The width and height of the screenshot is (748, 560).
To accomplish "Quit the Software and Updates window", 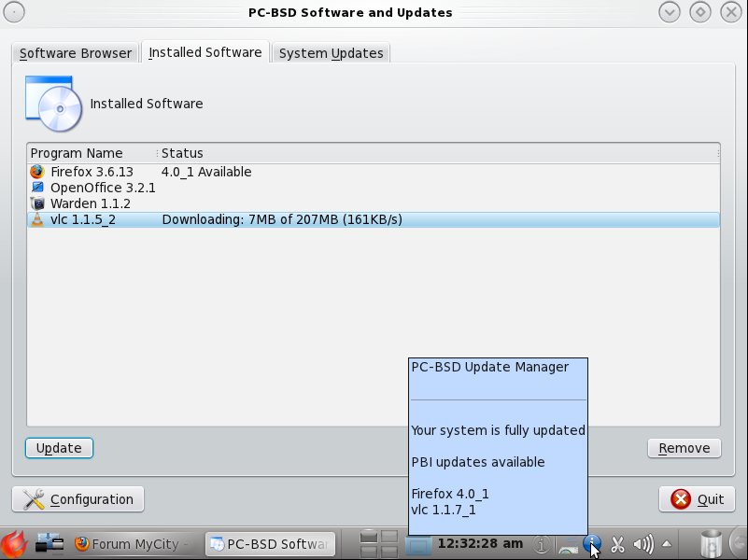I will point(697,499).
